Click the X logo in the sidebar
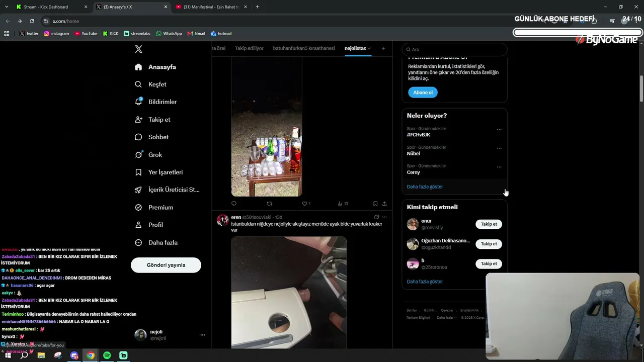 138,49
